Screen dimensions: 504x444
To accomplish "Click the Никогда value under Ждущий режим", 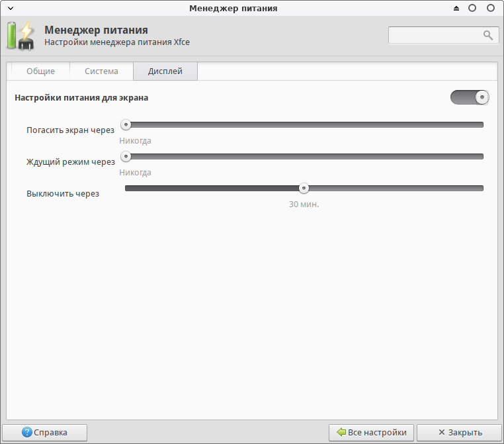I will (x=135, y=173).
